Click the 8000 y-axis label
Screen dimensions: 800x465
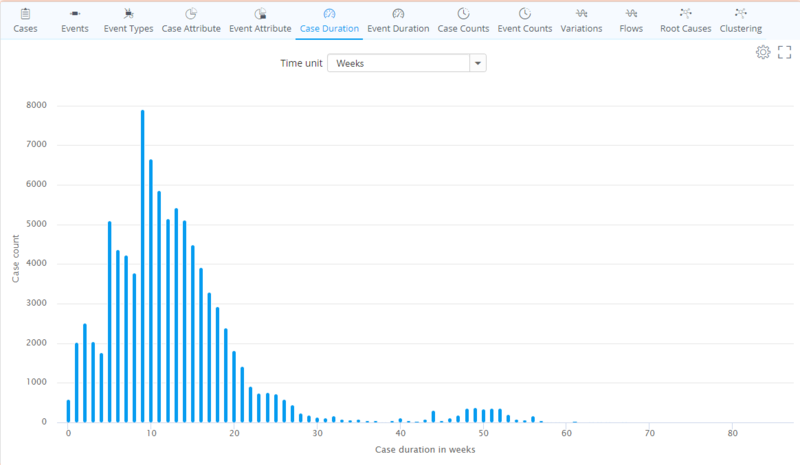36,105
